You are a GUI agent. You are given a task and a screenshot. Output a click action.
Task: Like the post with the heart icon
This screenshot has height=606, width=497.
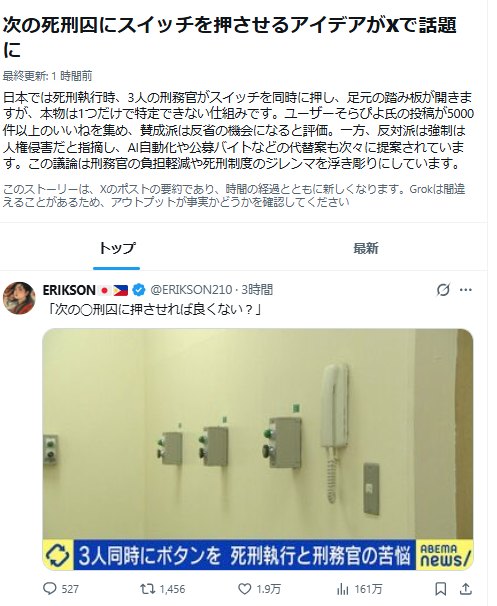pyautogui.click(x=244, y=589)
